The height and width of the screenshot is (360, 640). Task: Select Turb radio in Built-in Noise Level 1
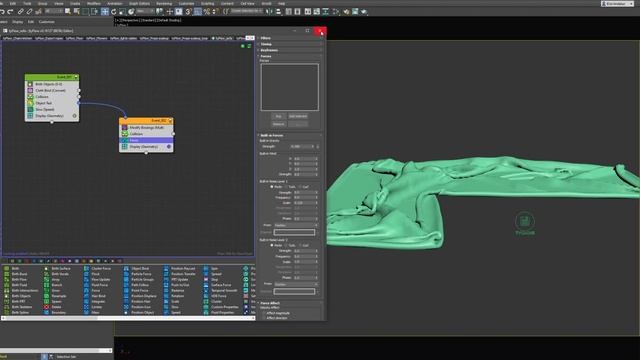click(286, 187)
